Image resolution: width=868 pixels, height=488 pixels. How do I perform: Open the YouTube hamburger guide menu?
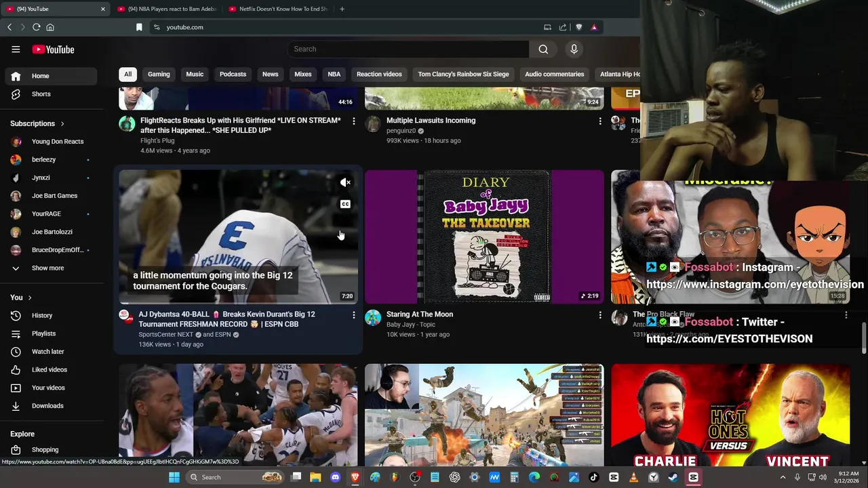click(16, 49)
